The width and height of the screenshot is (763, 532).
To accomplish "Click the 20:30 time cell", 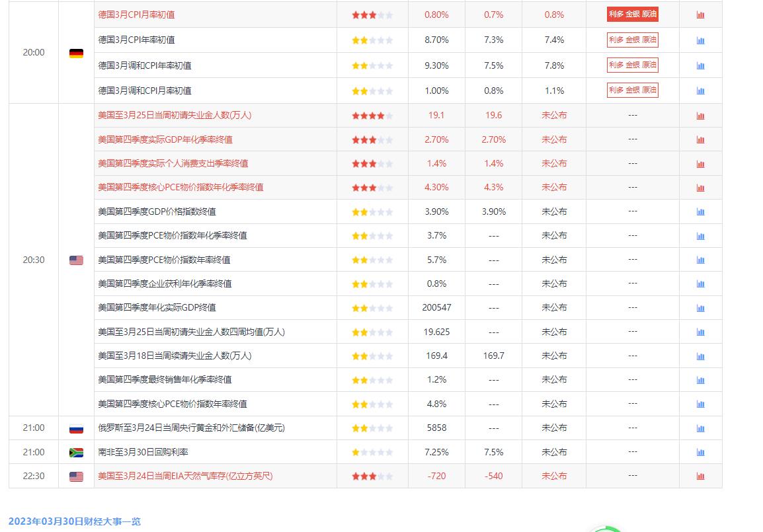I will click(x=34, y=260).
